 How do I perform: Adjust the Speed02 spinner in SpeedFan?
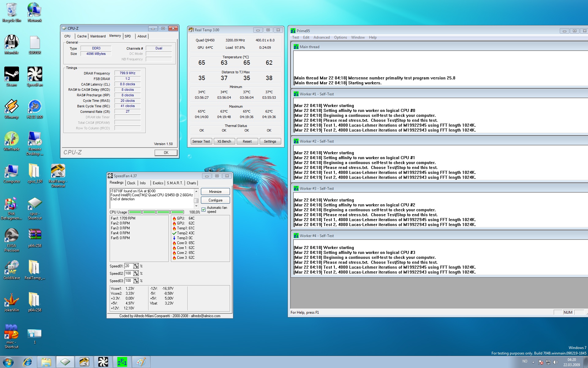136,273
